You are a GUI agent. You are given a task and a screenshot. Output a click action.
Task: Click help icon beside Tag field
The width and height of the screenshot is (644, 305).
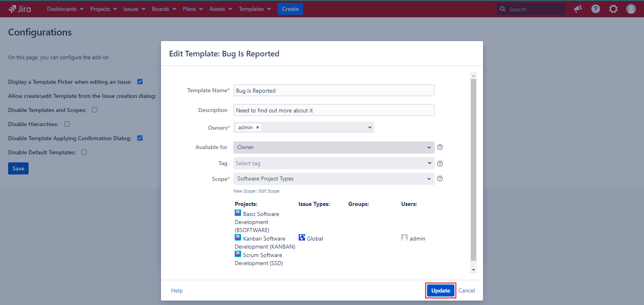click(x=440, y=164)
